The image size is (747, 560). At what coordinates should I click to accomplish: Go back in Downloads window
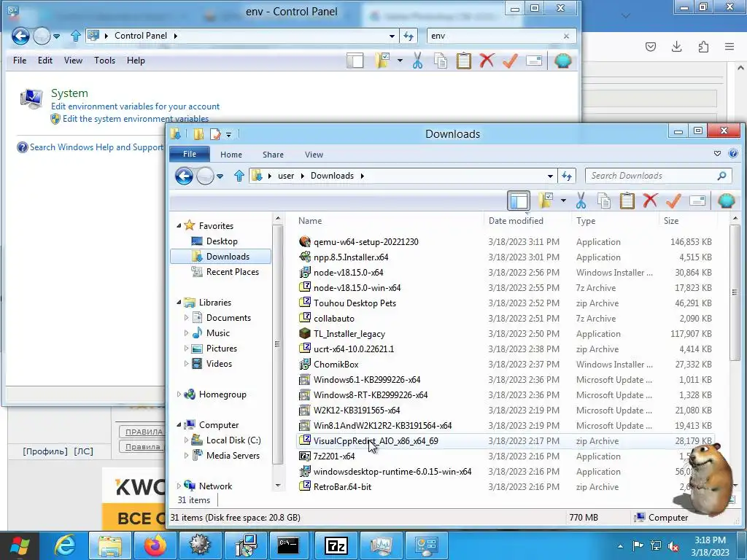tap(184, 176)
